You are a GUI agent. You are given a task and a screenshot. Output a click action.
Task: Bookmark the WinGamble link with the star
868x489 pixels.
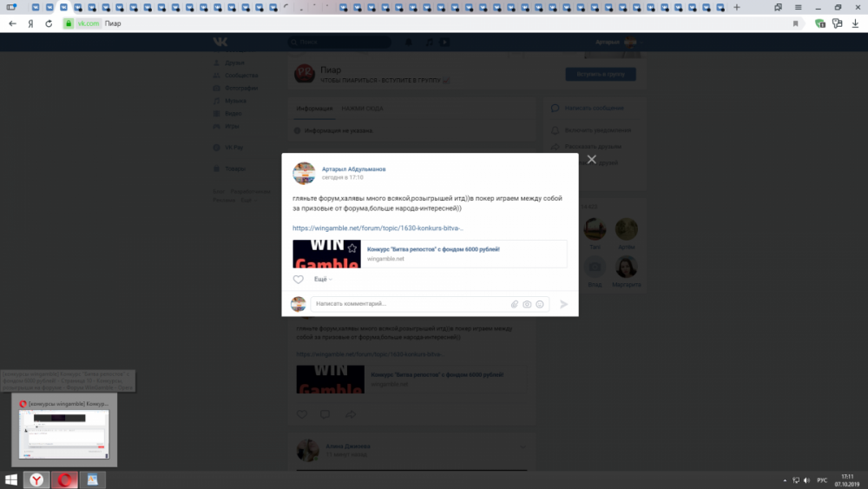pos(352,248)
